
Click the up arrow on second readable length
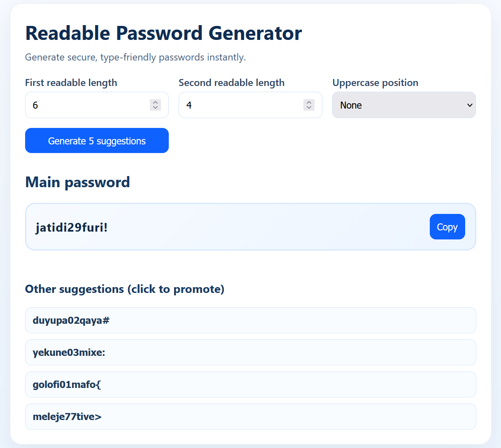click(x=308, y=102)
